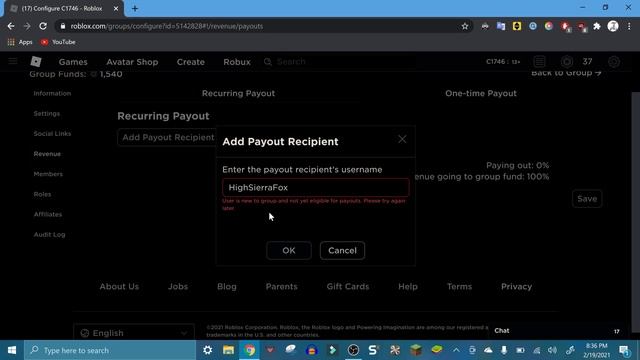Image resolution: width=640 pixels, height=360 pixels.
Task: Open Jobs footer link
Action: coord(178,287)
